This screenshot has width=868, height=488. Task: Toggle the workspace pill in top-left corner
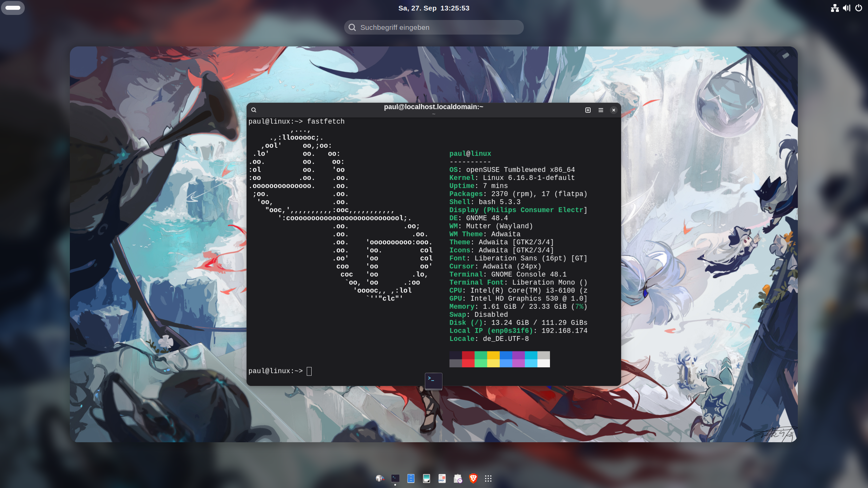coord(13,8)
